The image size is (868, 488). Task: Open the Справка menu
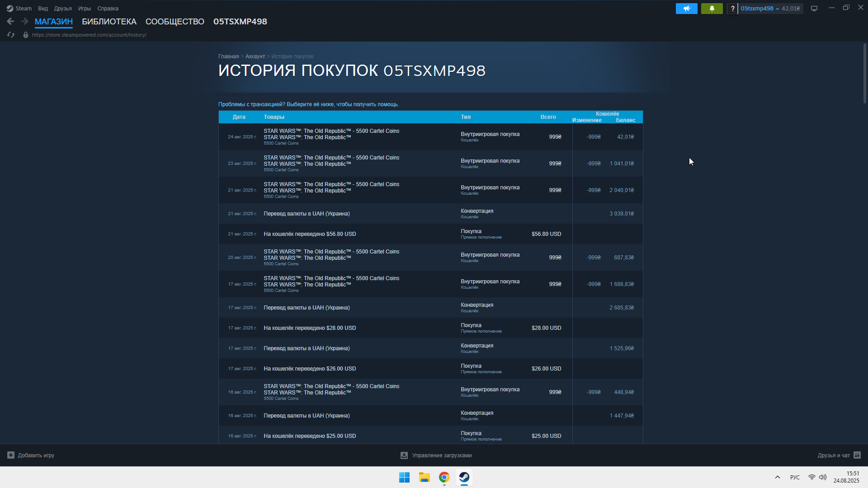pyautogui.click(x=108, y=9)
